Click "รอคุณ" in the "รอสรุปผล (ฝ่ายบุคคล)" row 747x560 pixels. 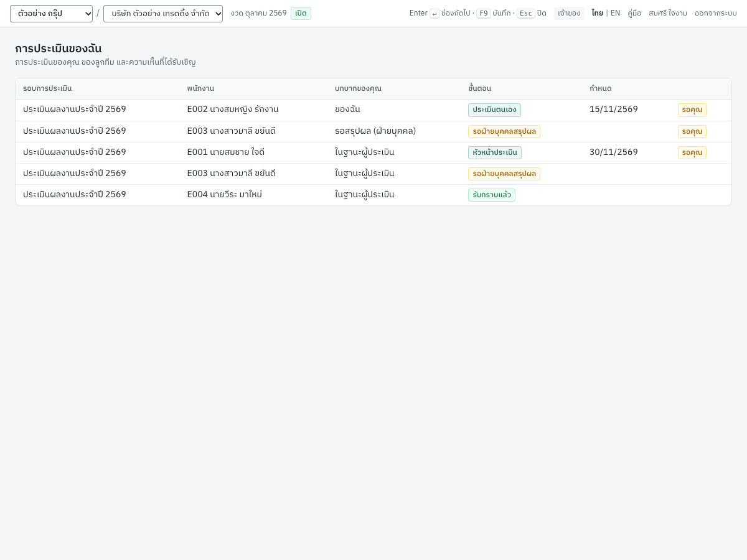click(x=692, y=131)
